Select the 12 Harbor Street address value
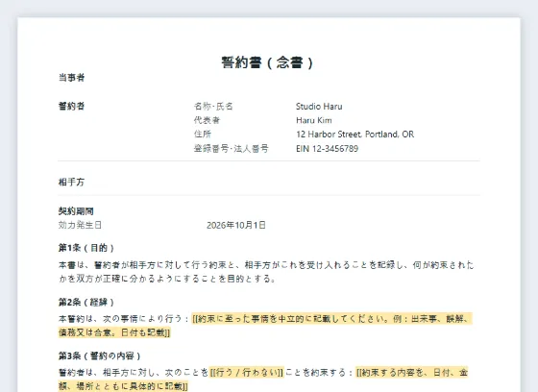This screenshot has height=392, width=538. tap(355, 135)
